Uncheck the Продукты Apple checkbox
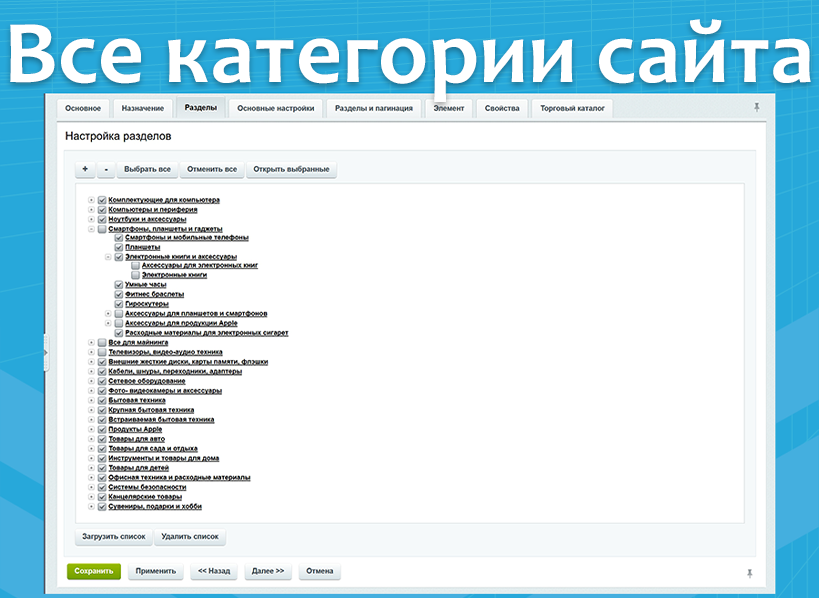The width and height of the screenshot is (819, 598). pos(102,429)
